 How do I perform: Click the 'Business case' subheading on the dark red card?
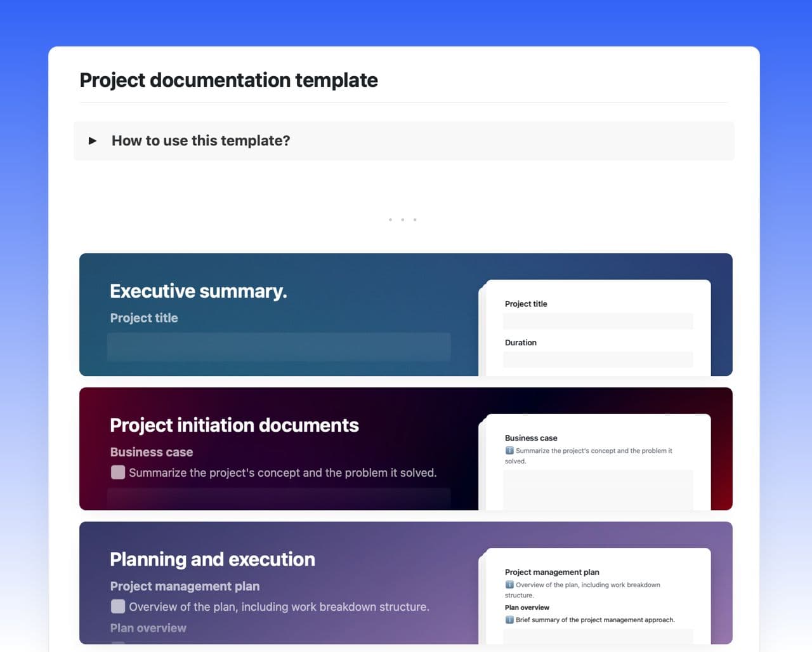pos(151,452)
